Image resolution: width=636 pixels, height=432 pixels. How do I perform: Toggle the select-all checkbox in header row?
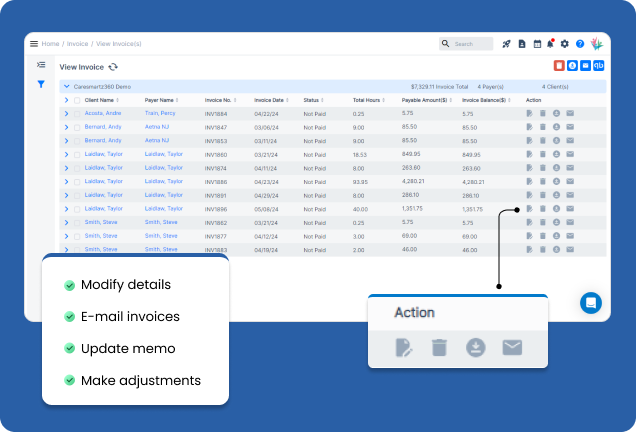tap(77, 101)
